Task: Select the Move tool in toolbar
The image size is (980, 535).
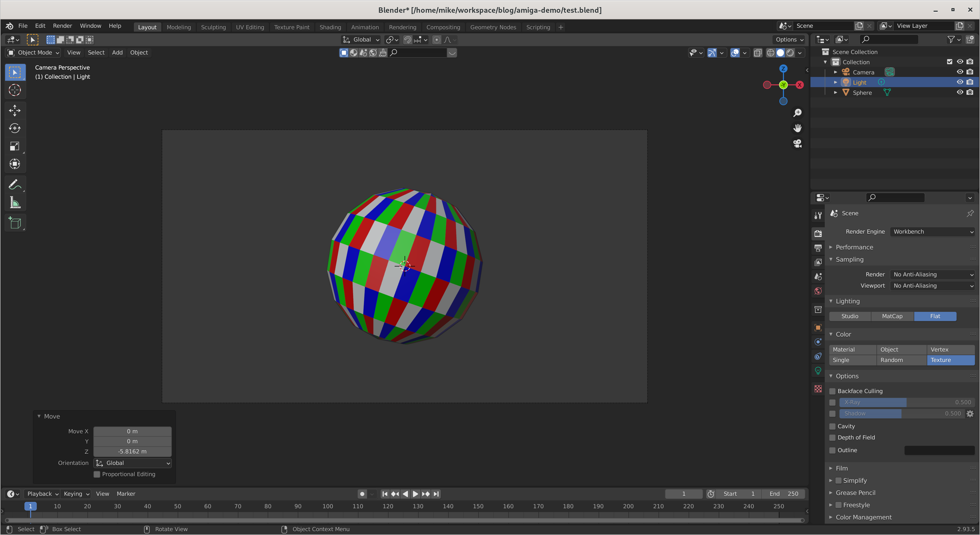Action: [x=15, y=110]
